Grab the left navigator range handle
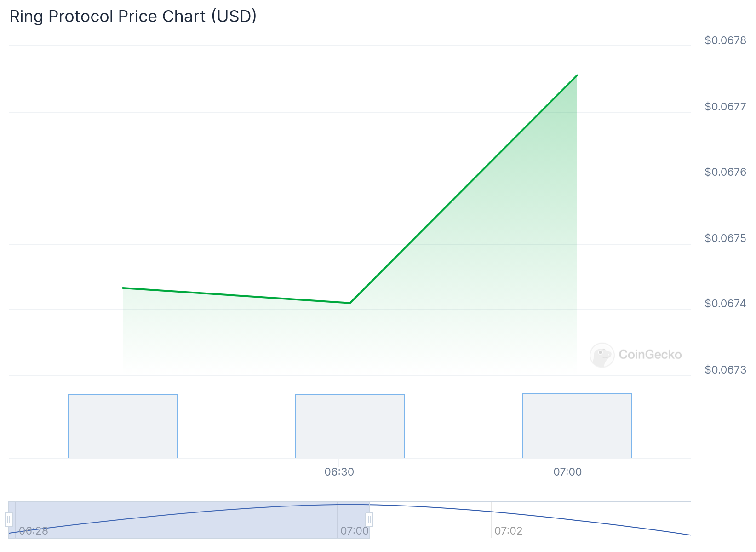The width and height of the screenshot is (756, 552). (x=9, y=520)
